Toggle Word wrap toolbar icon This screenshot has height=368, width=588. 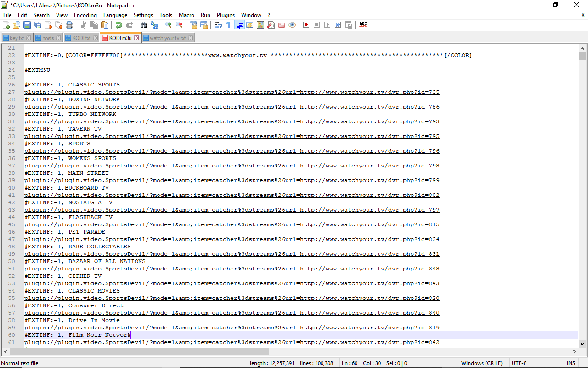coord(218,25)
